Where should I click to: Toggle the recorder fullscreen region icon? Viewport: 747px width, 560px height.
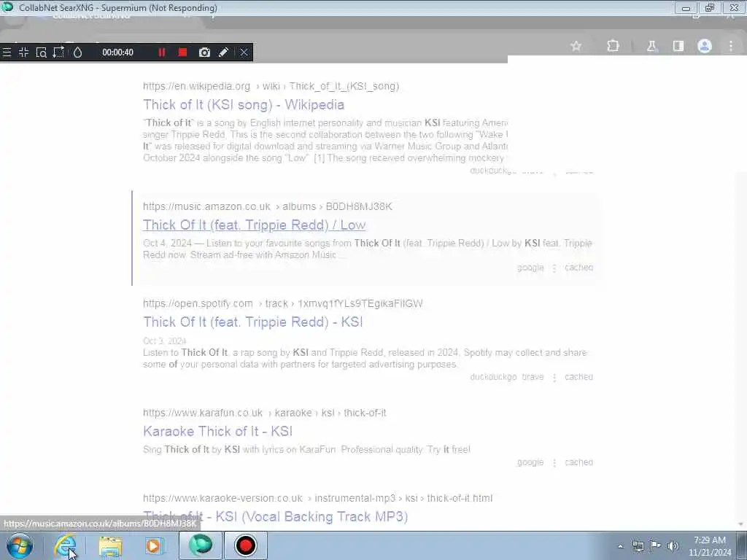point(24,52)
